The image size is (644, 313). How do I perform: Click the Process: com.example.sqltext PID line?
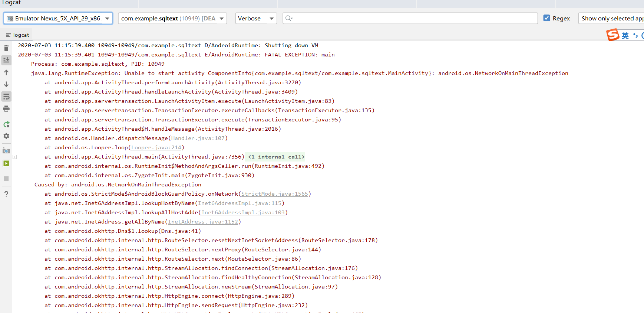point(98,64)
